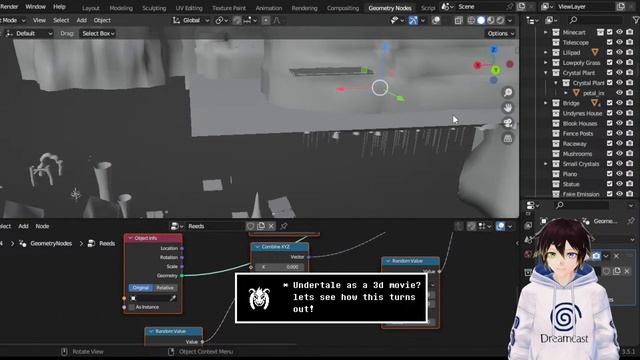Open the Window menu

tap(36, 7)
